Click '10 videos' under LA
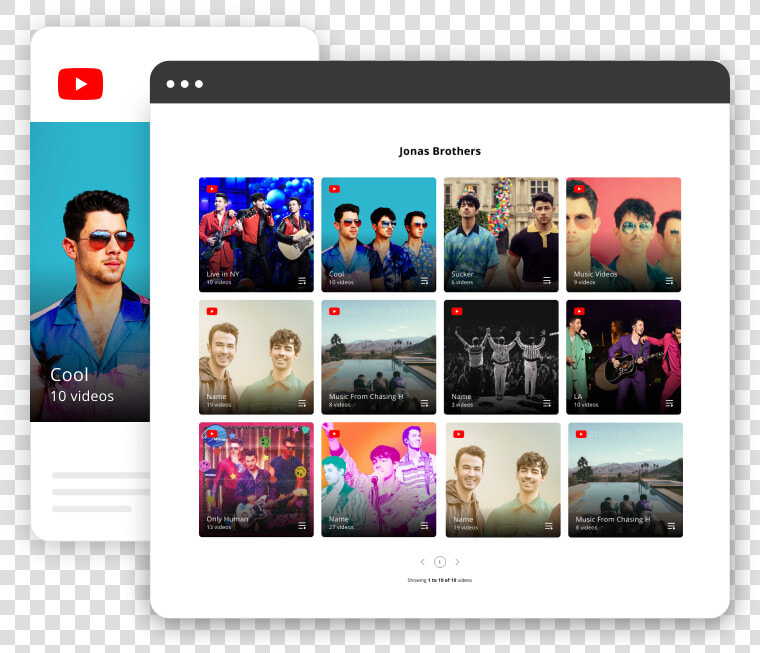Screen dimensions: 760x653 tap(586, 405)
